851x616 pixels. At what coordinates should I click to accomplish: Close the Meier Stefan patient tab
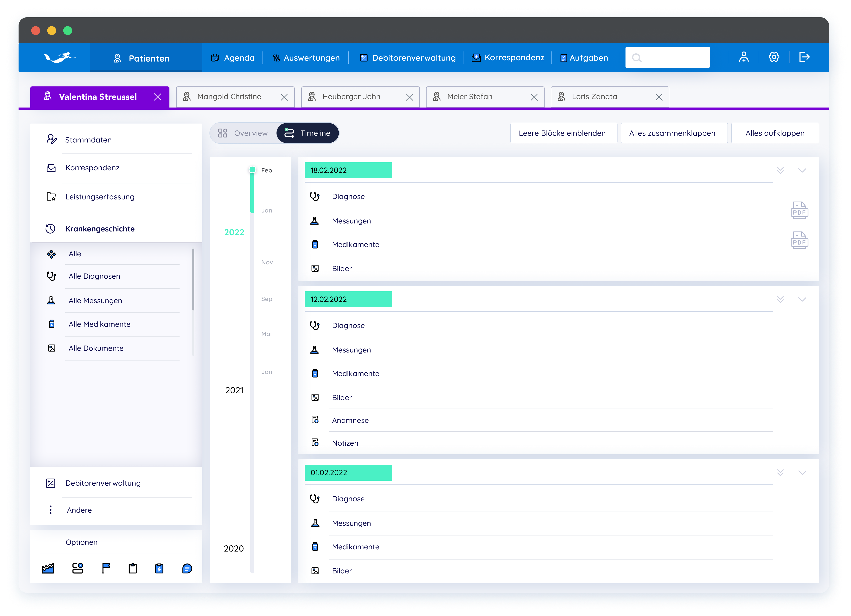[x=534, y=97]
